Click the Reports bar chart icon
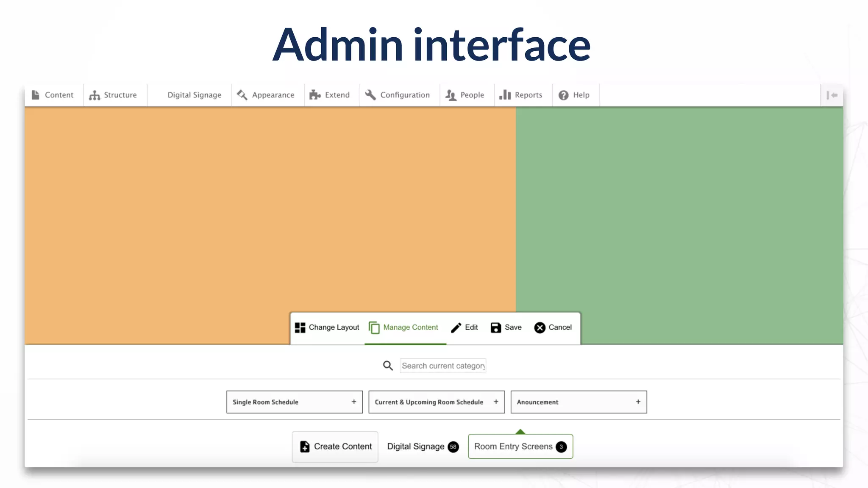Image resolution: width=868 pixels, height=488 pixels. pos(505,95)
